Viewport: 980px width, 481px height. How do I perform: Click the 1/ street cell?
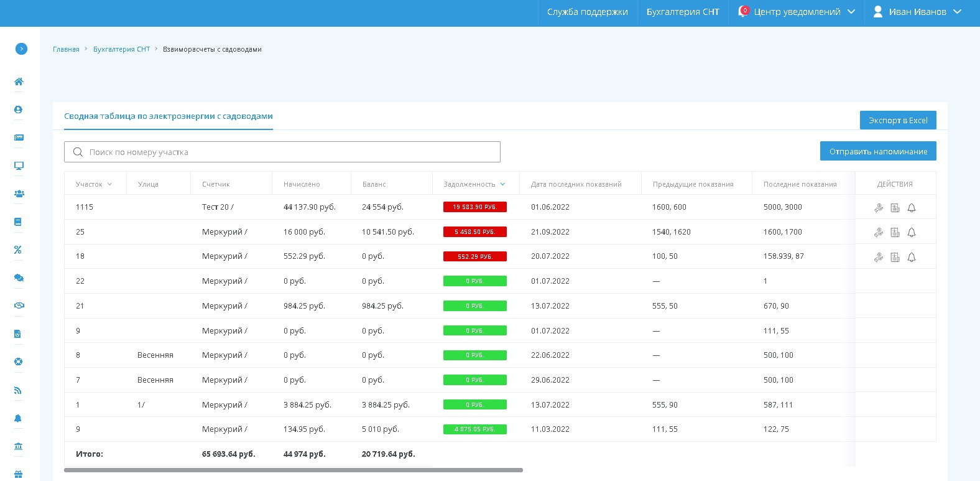coord(141,405)
